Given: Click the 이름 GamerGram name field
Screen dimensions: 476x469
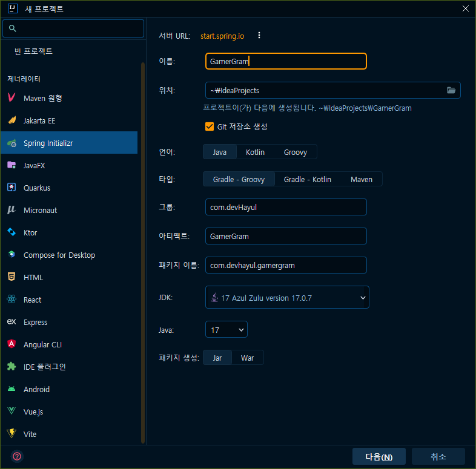Looking at the screenshot, I should tap(286, 61).
